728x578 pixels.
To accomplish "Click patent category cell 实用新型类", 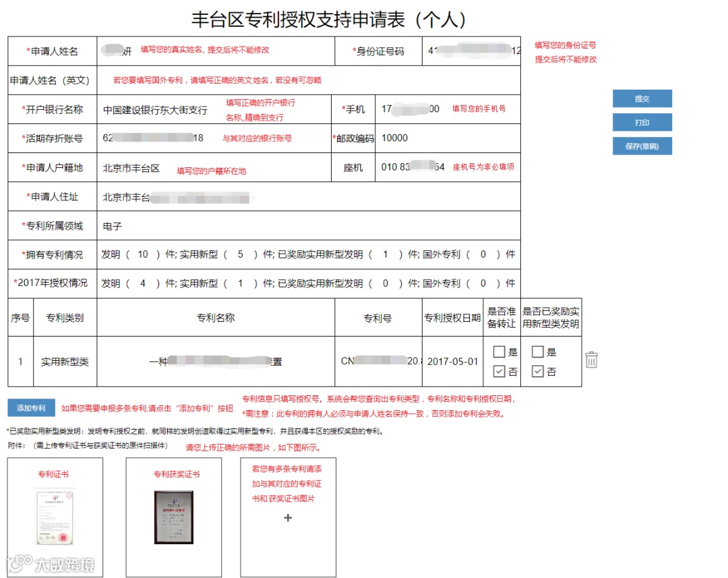I will 65,361.
